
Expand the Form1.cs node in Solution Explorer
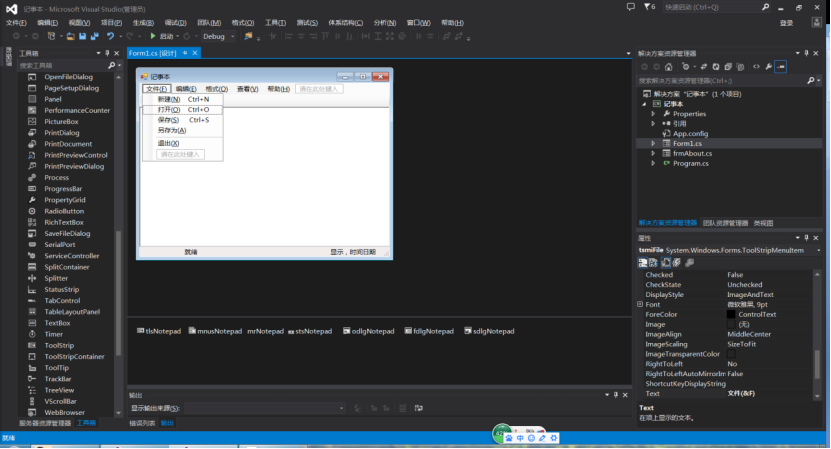coord(653,144)
